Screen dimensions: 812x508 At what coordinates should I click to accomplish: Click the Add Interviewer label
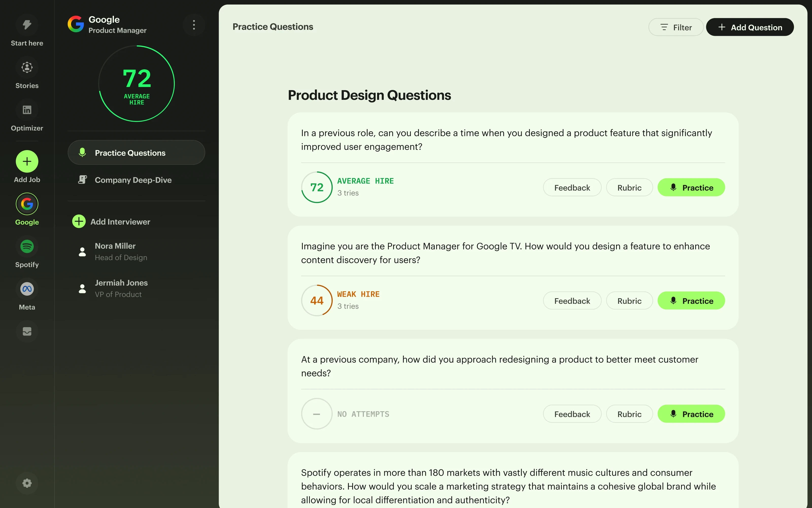[x=120, y=222]
